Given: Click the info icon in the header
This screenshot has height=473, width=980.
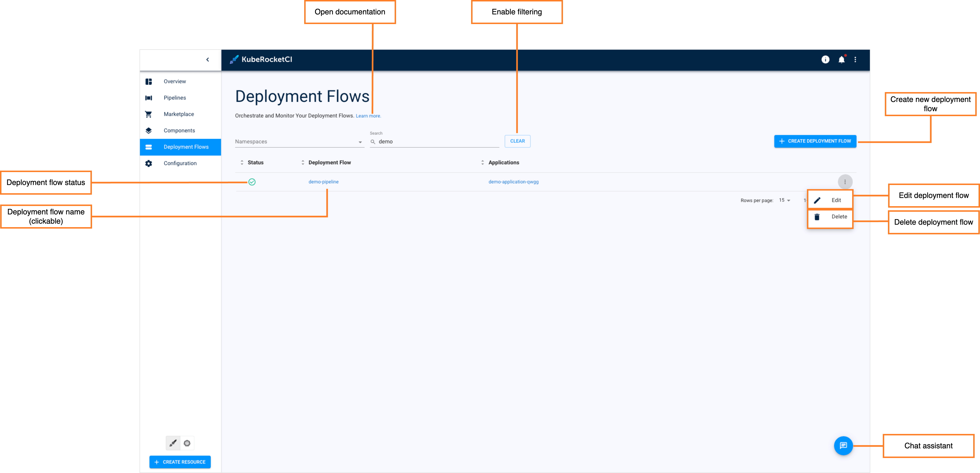Looking at the screenshot, I should [825, 59].
